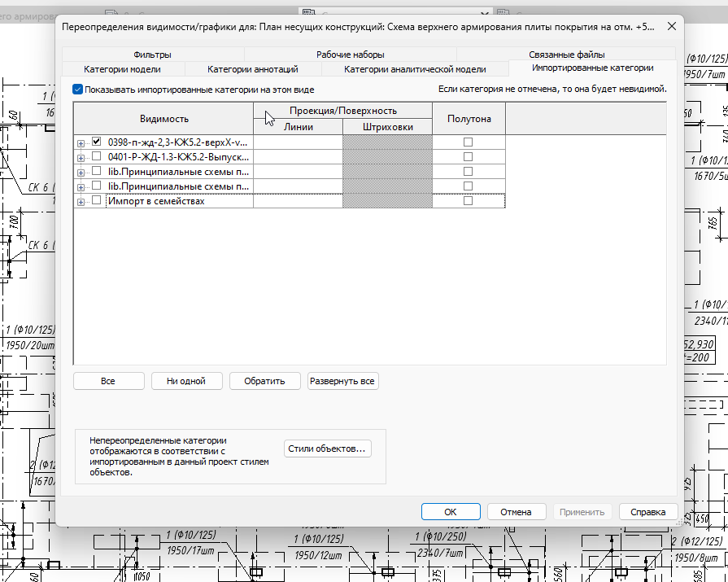Screen dimensions: 728x582
Task: Click the Линии column header
Action: pyautogui.click(x=298, y=127)
